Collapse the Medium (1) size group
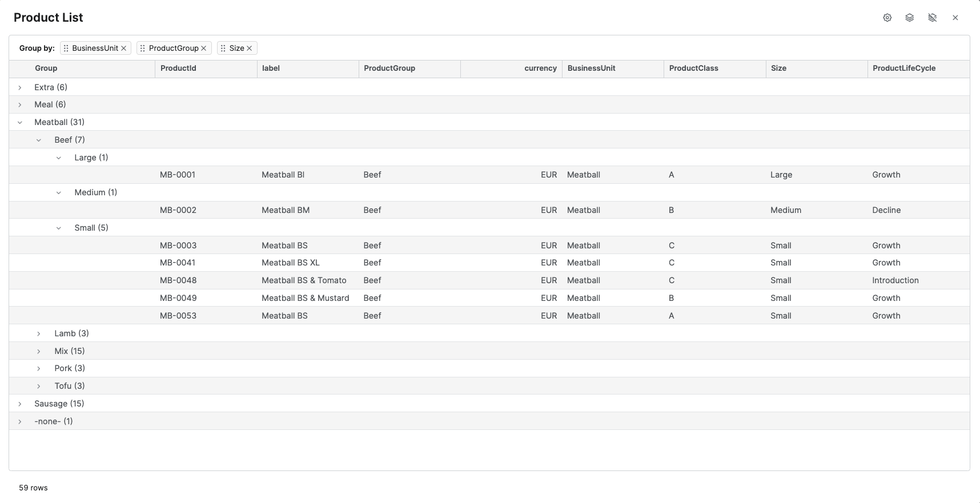This screenshot has height=503, width=980. (x=59, y=192)
